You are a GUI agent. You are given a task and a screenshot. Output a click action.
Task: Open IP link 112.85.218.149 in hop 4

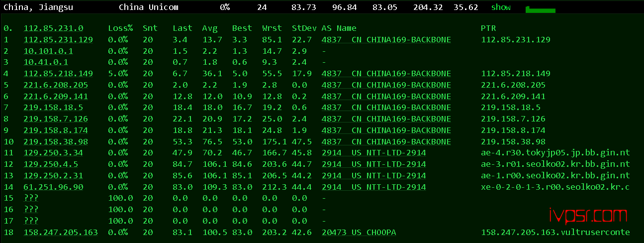[x=58, y=74]
